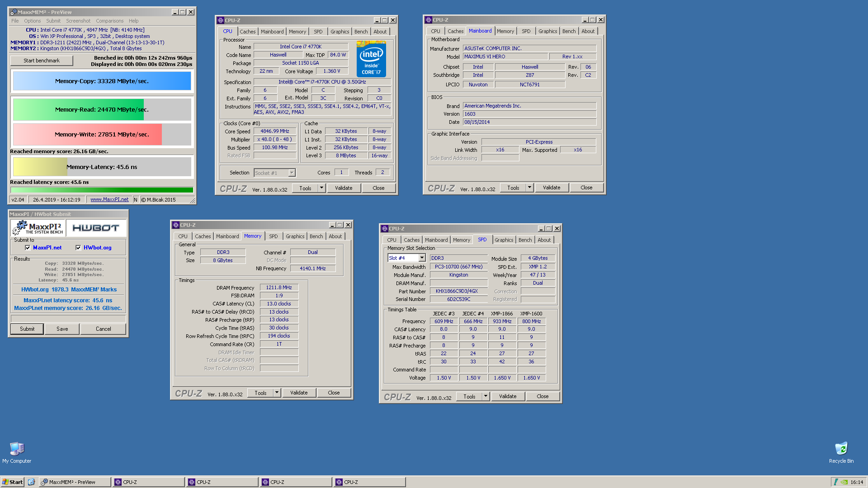Click the MaxxMEM² title bar icon
This screenshot has width=868, height=488.
coord(14,12)
